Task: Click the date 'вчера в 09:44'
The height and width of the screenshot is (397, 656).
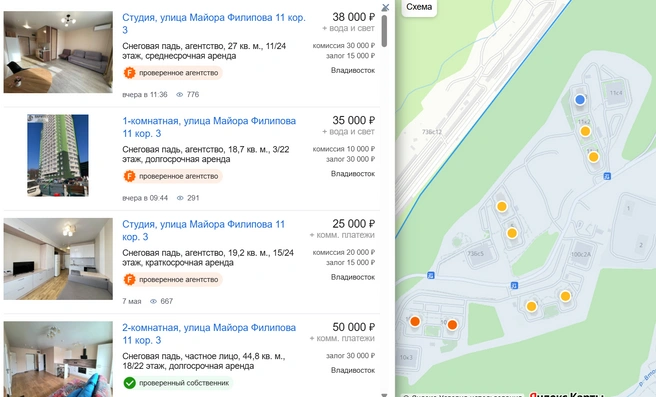Action: (x=145, y=198)
